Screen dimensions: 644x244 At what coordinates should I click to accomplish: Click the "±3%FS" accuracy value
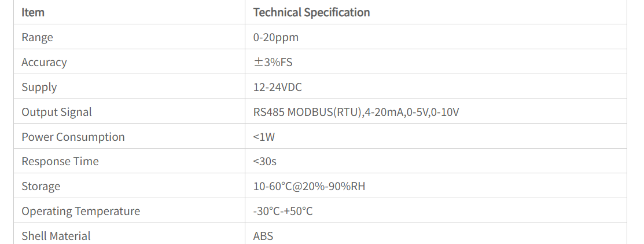point(273,62)
